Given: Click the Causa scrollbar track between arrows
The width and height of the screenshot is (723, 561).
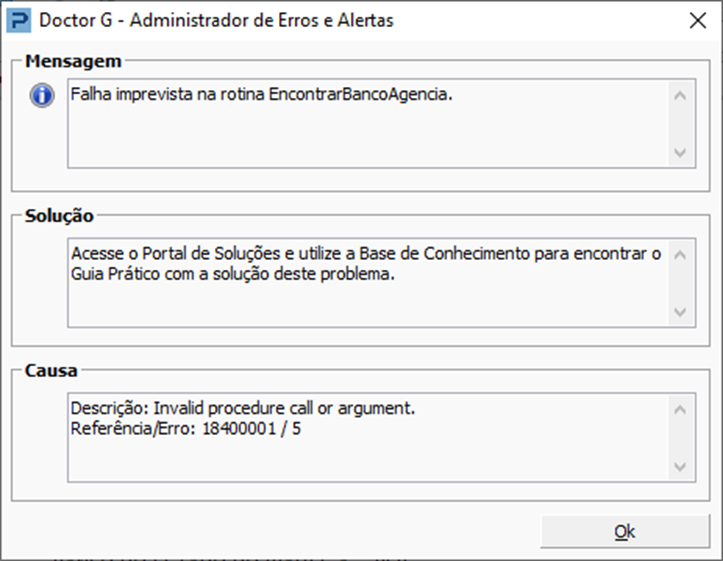Looking at the screenshot, I should [x=680, y=438].
